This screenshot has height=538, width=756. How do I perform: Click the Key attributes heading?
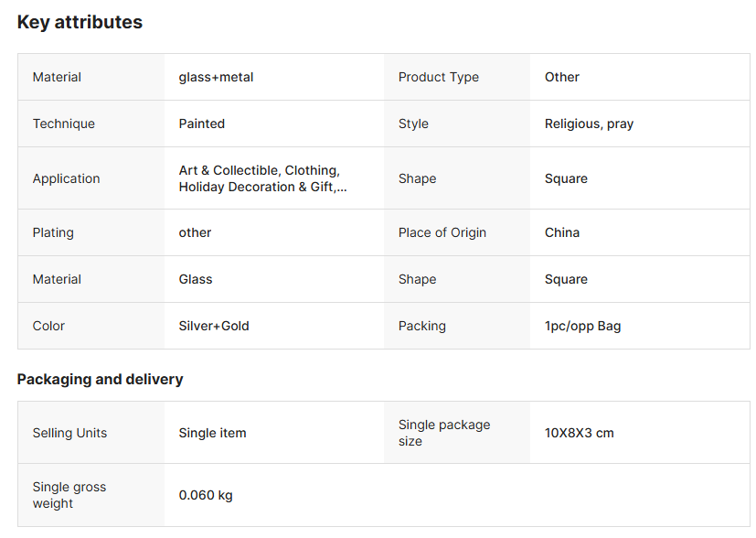(80, 23)
